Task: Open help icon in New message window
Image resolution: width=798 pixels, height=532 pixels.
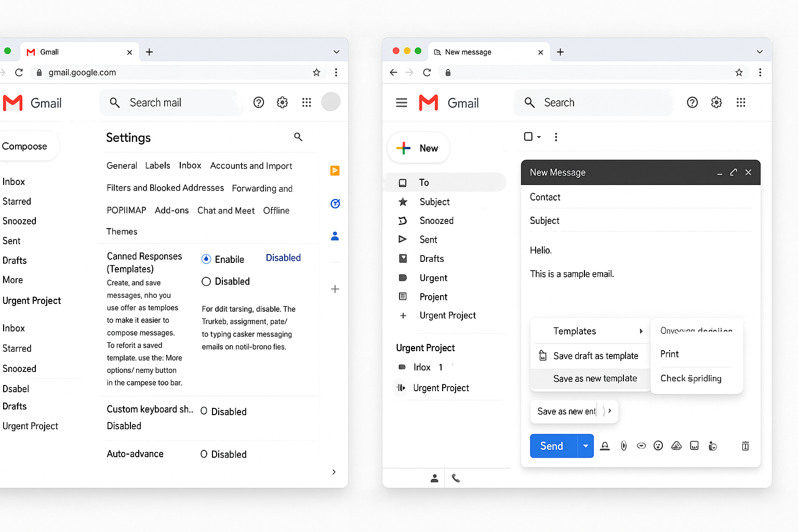Action: point(692,102)
